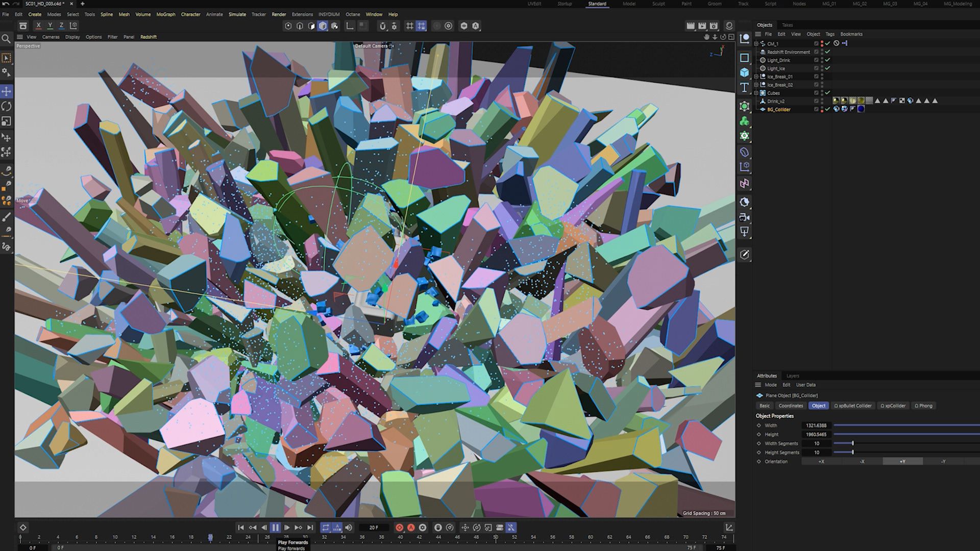This screenshot has width=980, height=551.
Task: Expand the Ice_Break_02 object hierarchy
Action: pyautogui.click(x=756, y=85)
